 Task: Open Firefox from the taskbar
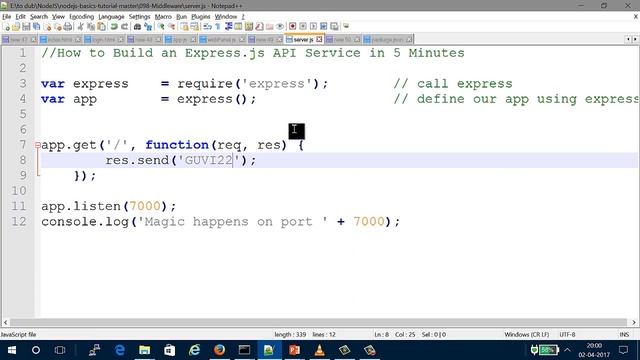pyautogui.click(x=219, y=350)
